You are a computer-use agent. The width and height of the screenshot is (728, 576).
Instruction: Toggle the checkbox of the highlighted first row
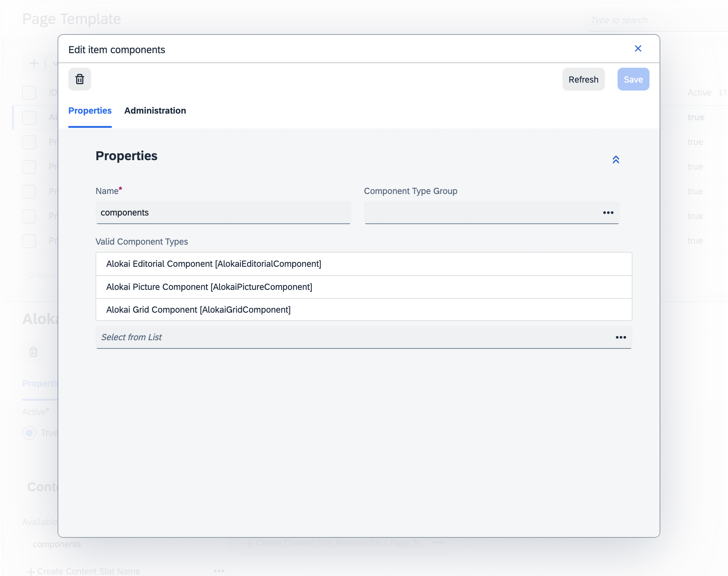(x=29, y=117)
